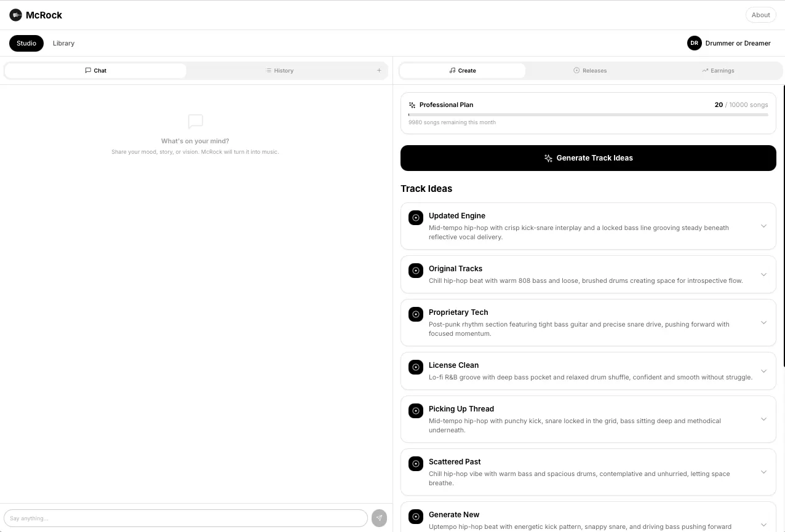Viewport: 785px width, 532px height.
Task: Select the Create tab
Action: pos(463,70)
